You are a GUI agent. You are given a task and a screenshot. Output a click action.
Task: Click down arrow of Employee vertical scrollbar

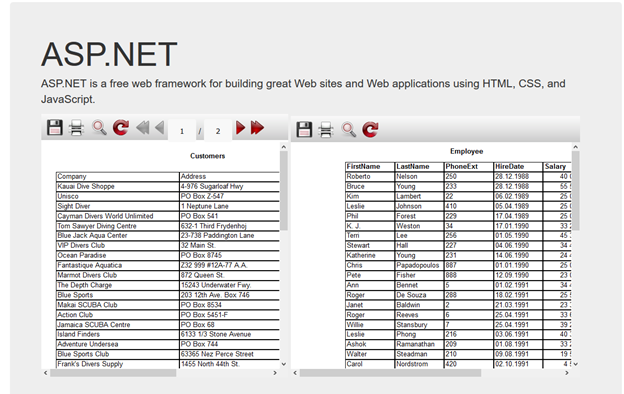575,364
